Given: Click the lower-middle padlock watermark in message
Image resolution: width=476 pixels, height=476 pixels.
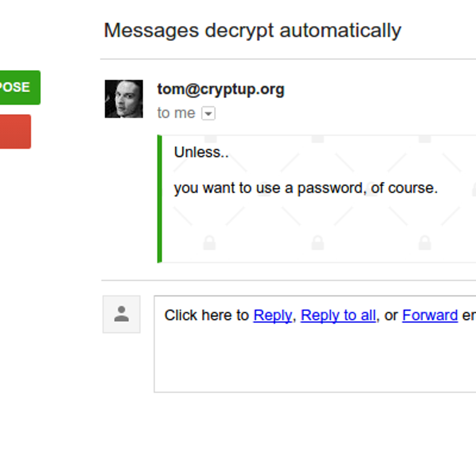Looking at the screenshot, I should pos(317,242).
